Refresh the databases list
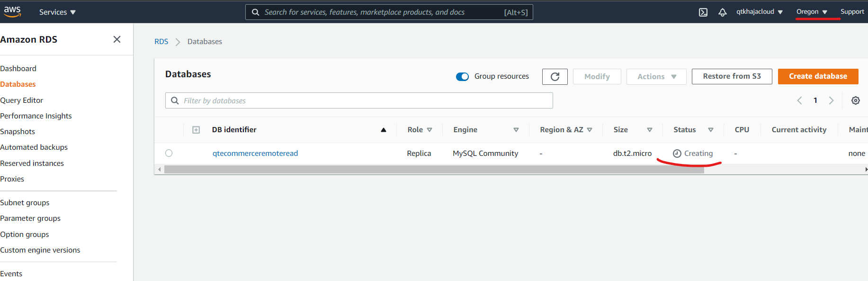 click(x=555, y=76)
